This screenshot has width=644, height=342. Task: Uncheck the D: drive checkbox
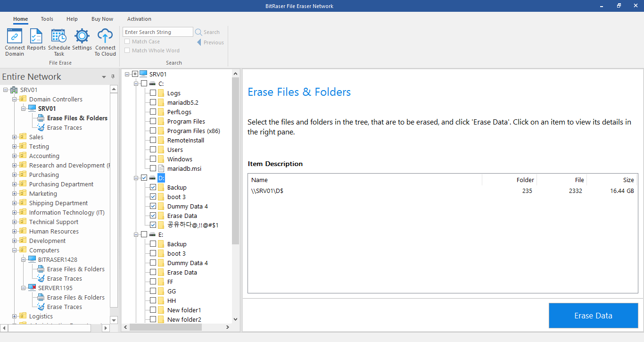144,178
